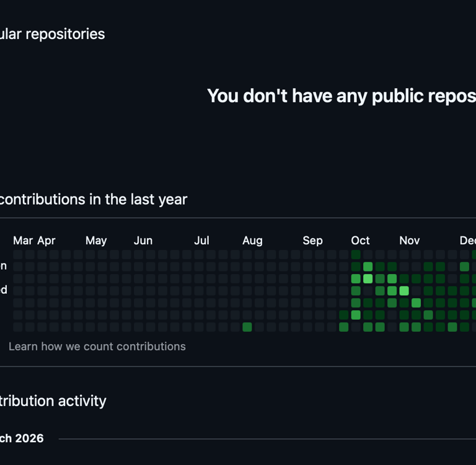
Task: Select the brightest green Wednesday cell under Nov
Action: click(404, 291)
